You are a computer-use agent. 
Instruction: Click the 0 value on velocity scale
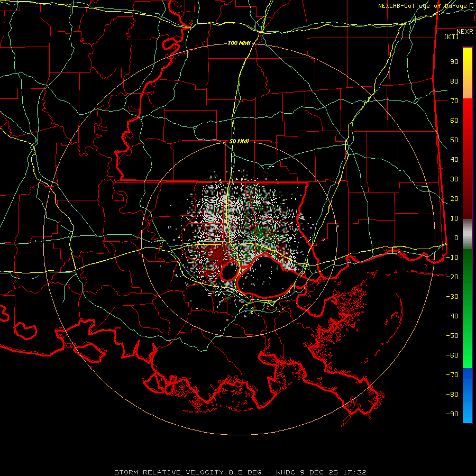point(456,238)
